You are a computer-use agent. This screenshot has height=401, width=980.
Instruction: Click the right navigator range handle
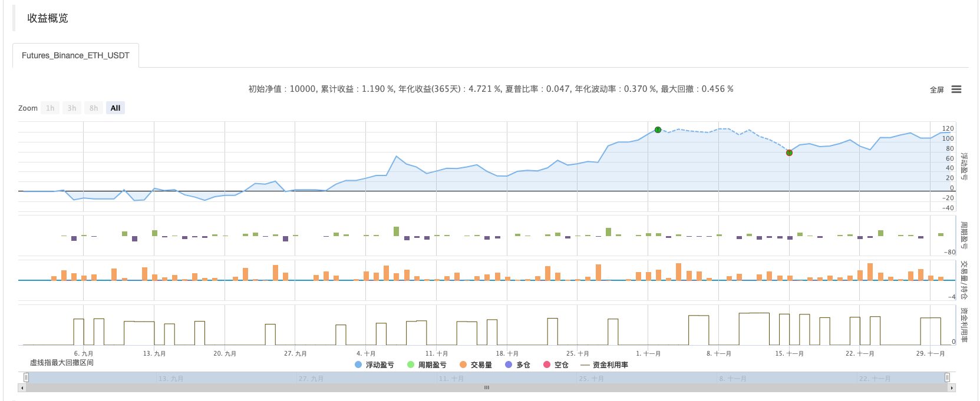coord(947,377)
